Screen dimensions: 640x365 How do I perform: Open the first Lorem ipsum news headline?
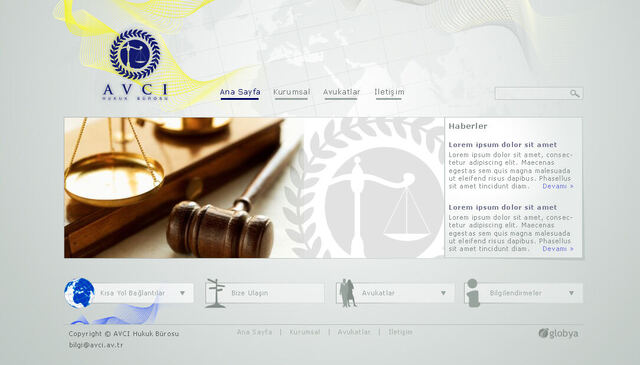(x=503, y=145)
